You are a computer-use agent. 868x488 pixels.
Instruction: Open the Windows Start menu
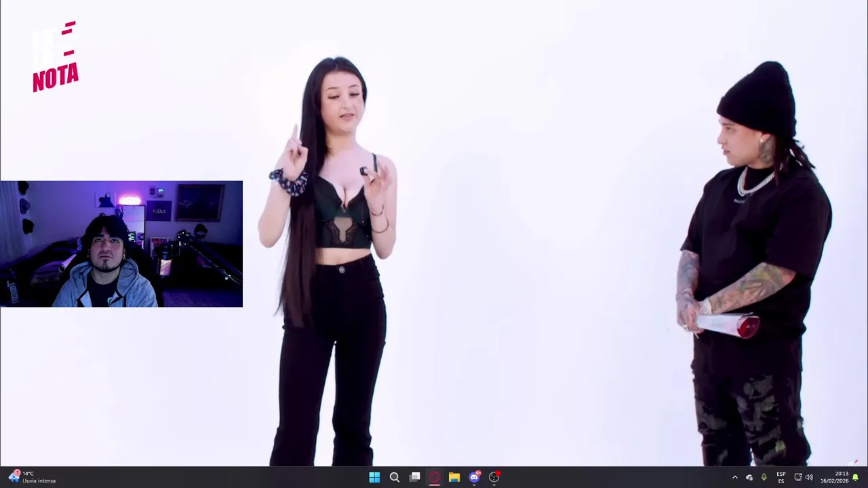(374, 477)
